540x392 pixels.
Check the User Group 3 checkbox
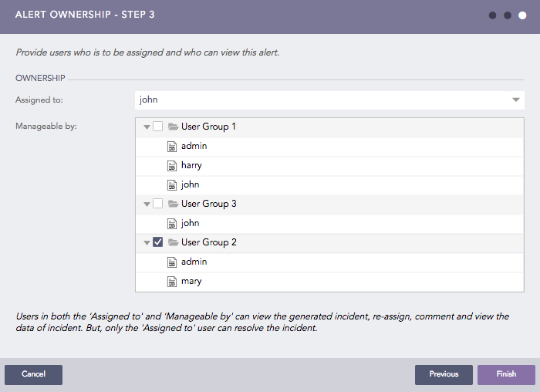[x=158, y=204]
